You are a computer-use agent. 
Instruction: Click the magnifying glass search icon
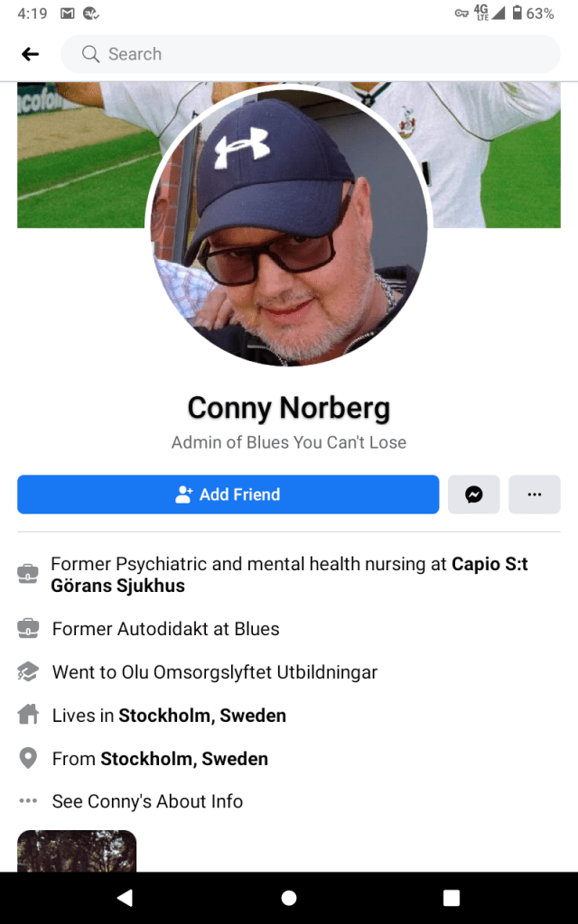(x=90, y=54)
